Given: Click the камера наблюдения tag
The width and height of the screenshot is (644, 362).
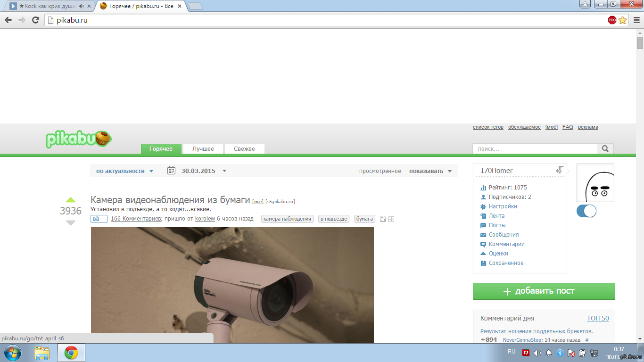Looking at the screenshot, I should 287,219.
